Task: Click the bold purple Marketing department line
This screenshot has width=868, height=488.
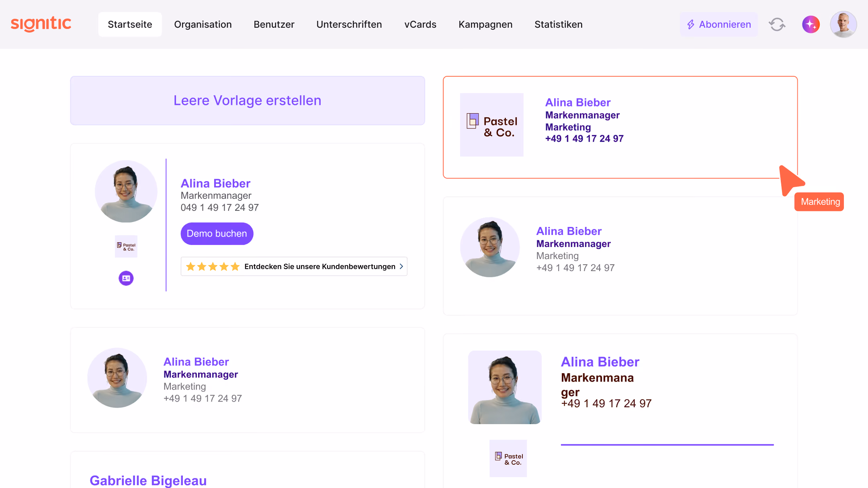Action: pyautogui.click(x=568, y=127)
